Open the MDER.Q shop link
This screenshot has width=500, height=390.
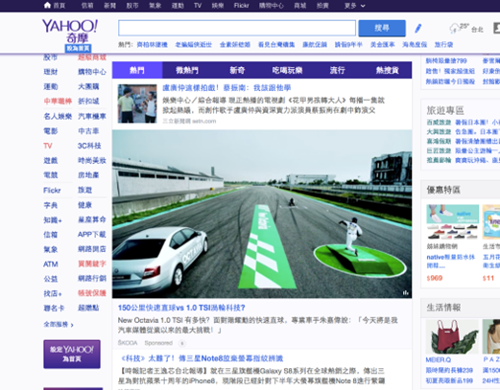pos(438,360)
